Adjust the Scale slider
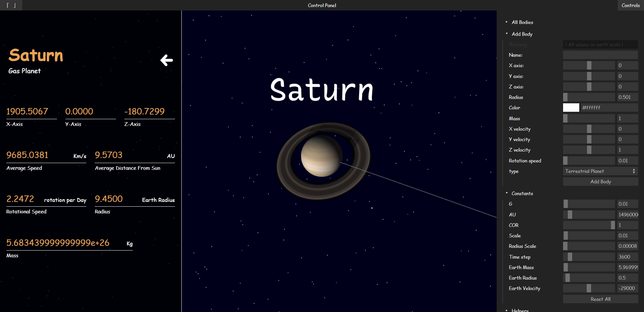The width and height of the screenshot is (644, 312). click(589, 236)
